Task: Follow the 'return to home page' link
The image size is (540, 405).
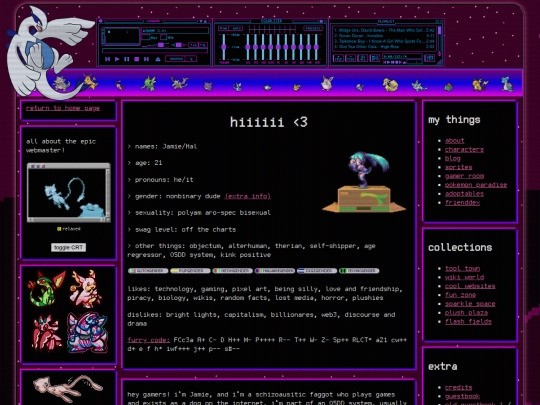Action: pyautogui.click(x=63, y=108)
